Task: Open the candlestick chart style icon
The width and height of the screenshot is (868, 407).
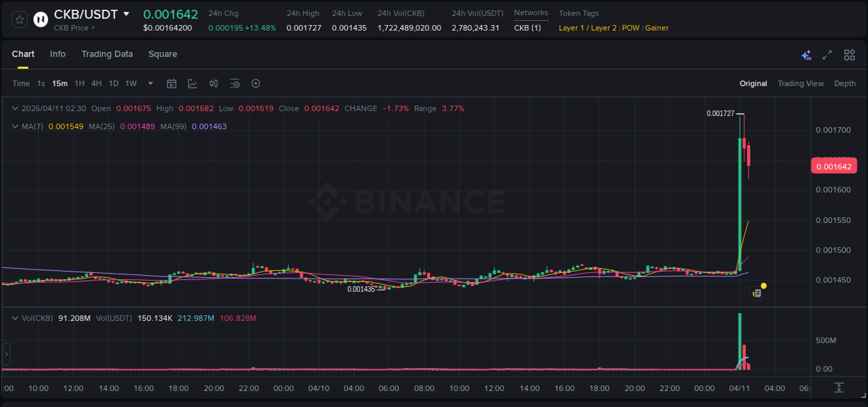Action: pyautogui.click(x=214, y=83)
